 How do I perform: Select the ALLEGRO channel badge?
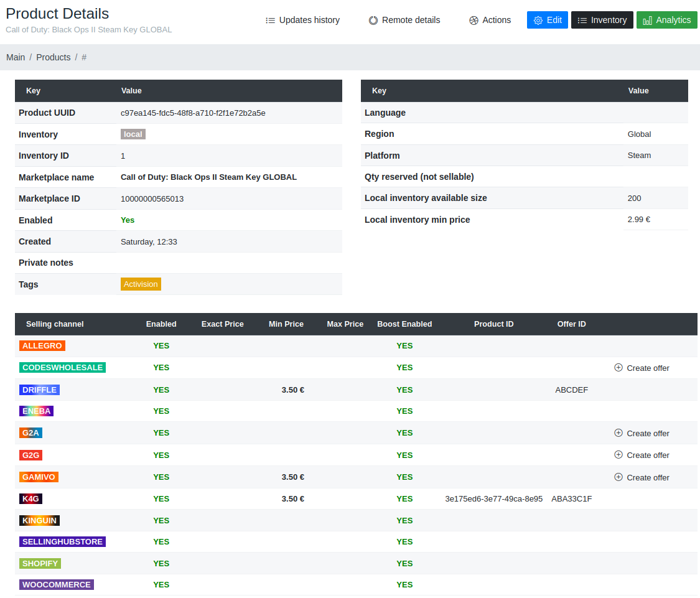(42, 345)
